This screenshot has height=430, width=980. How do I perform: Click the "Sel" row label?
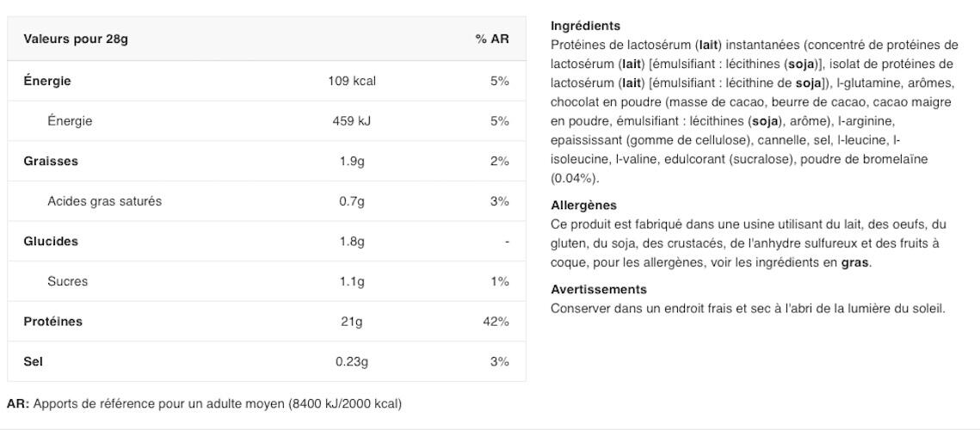[33, 362]
